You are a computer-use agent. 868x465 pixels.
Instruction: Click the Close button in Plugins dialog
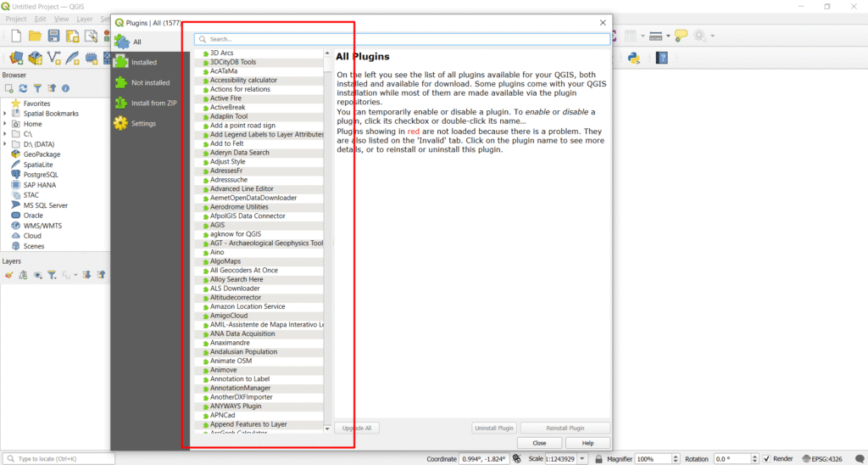click(x=539, y=443)
